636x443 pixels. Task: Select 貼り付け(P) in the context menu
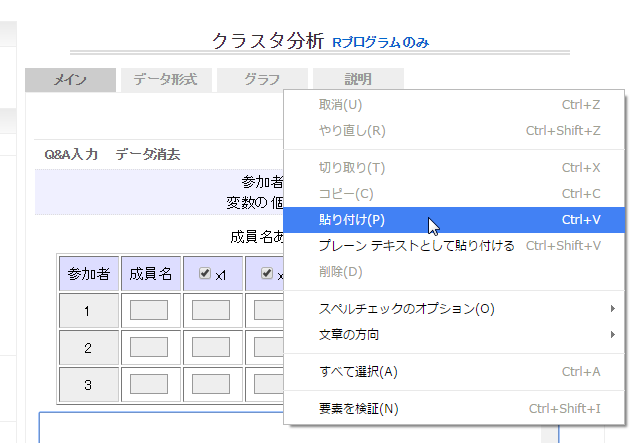pyautogui.click(x=454, y=220)
